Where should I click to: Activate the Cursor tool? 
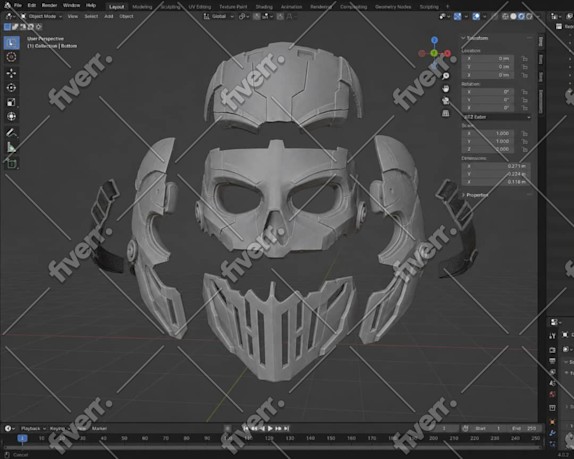pos(11,57)
